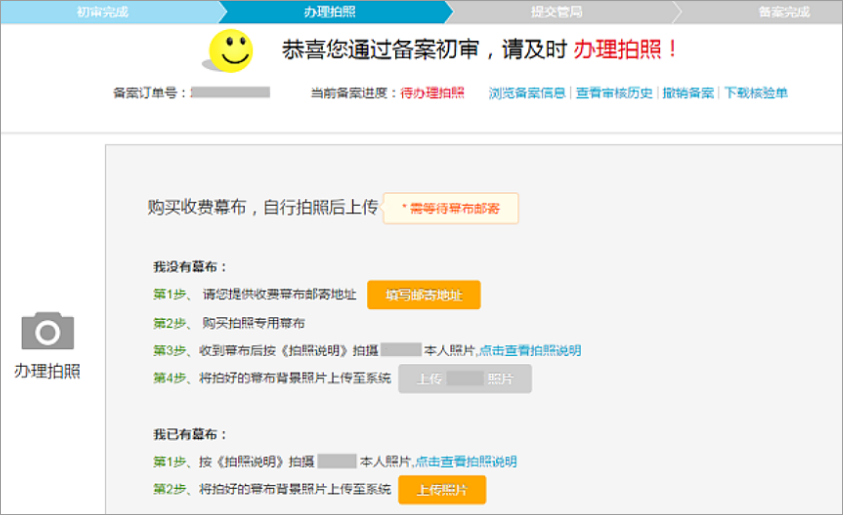Click the 购买收费幕布 section heading

262,207
